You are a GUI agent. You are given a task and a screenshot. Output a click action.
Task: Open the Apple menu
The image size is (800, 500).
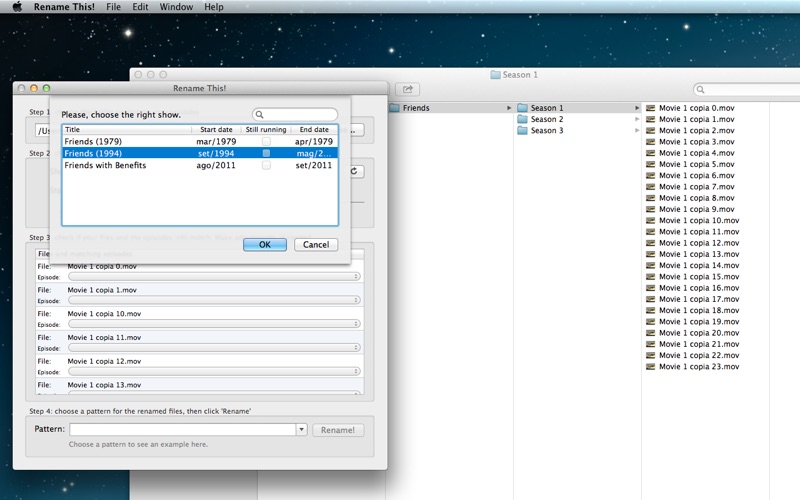[x=17, y=7]
